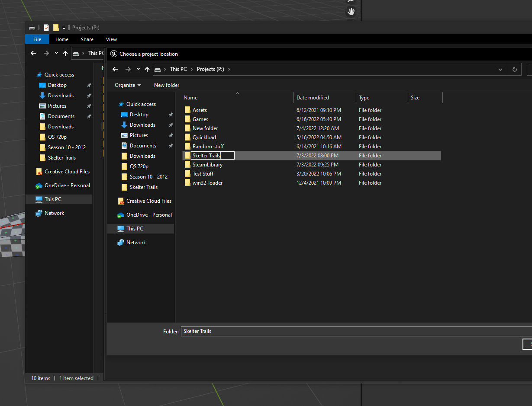Screen dimensions: 532x406
Task: Go up one level in the project location dialog
Action: click(147, 69)
